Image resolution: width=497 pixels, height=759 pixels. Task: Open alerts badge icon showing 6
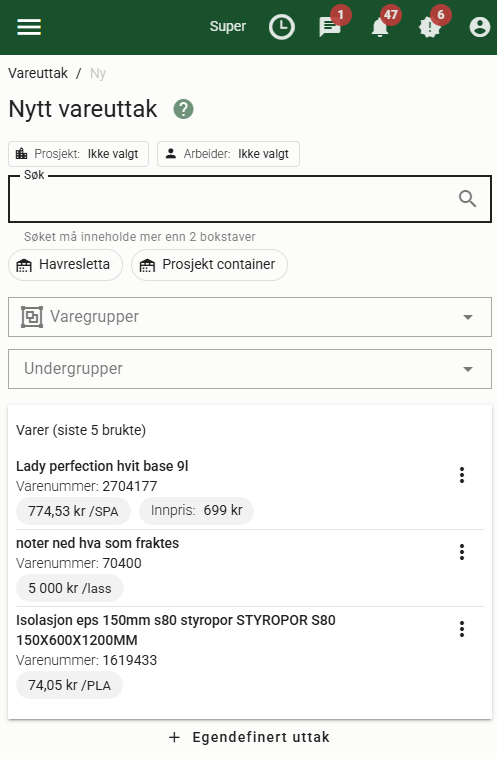(x=430, y=27)
